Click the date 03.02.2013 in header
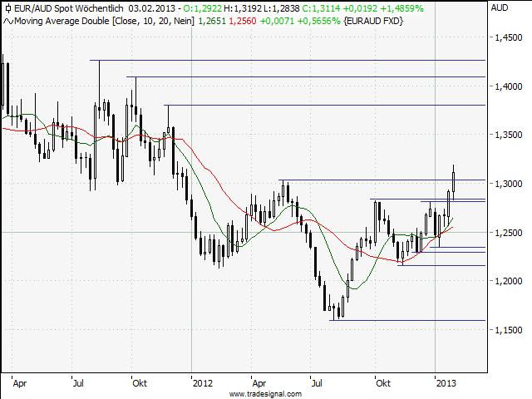Screen dimensions: 532x399 (x=151, y=8)
